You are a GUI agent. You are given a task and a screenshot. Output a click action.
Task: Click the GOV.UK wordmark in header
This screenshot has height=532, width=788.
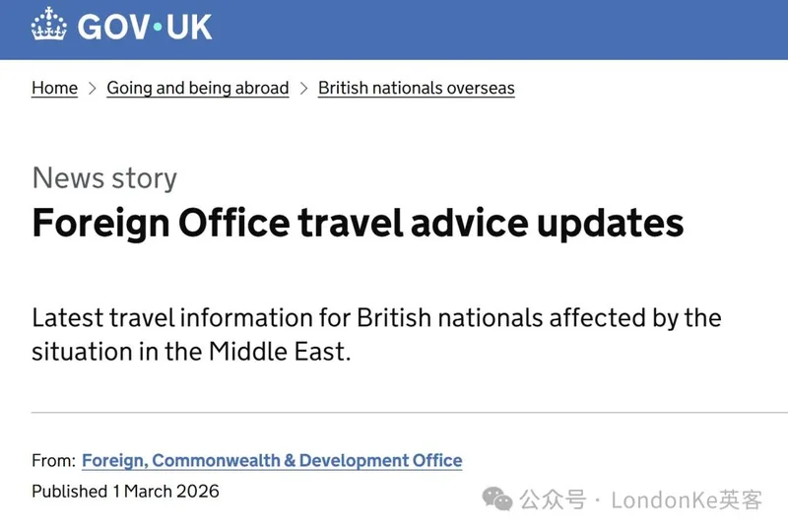pos(145,27)
